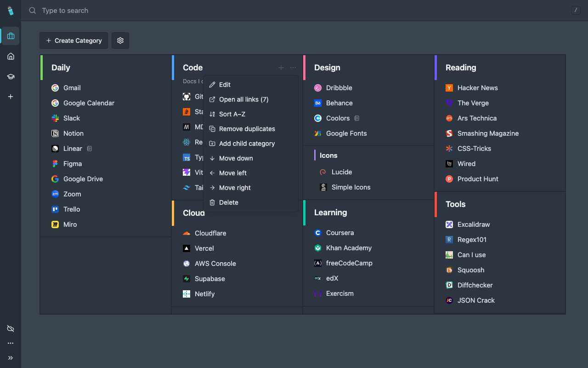The width and height of the screenshot is (588, 368).
Task: Close the Code category three-dot menu
Action: (x=293, y=68)
